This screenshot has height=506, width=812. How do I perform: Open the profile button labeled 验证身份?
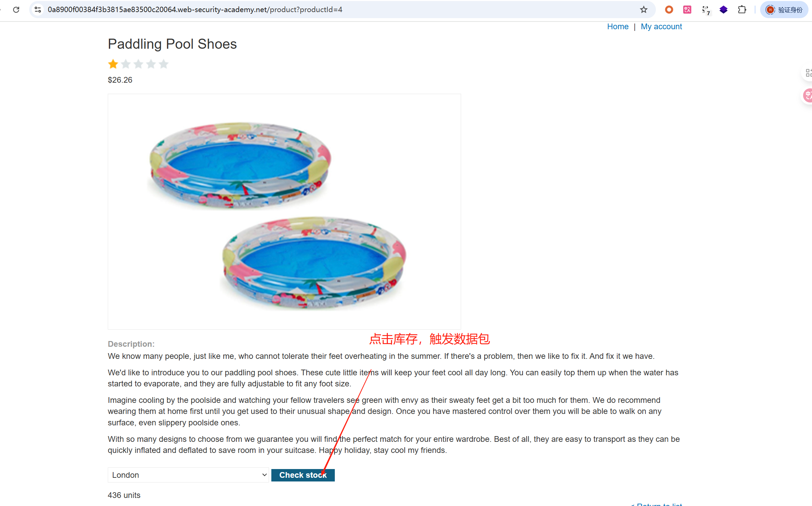pyautogui.click(x=784, y=10)
